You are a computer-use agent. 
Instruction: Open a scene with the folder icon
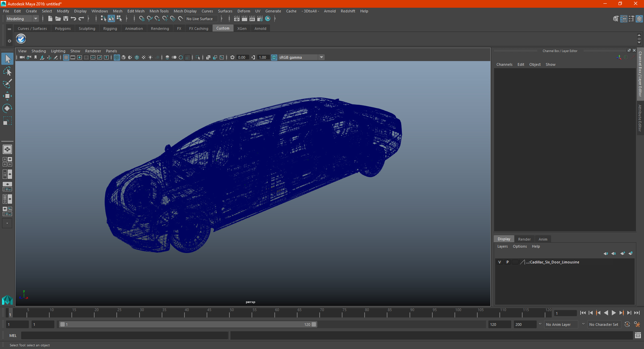point(58,19)
